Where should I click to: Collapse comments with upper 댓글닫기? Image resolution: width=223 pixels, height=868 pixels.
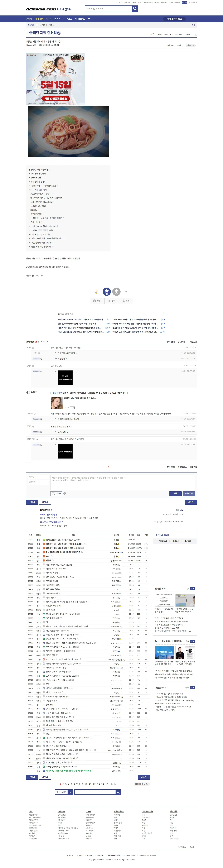pos(182,342)
